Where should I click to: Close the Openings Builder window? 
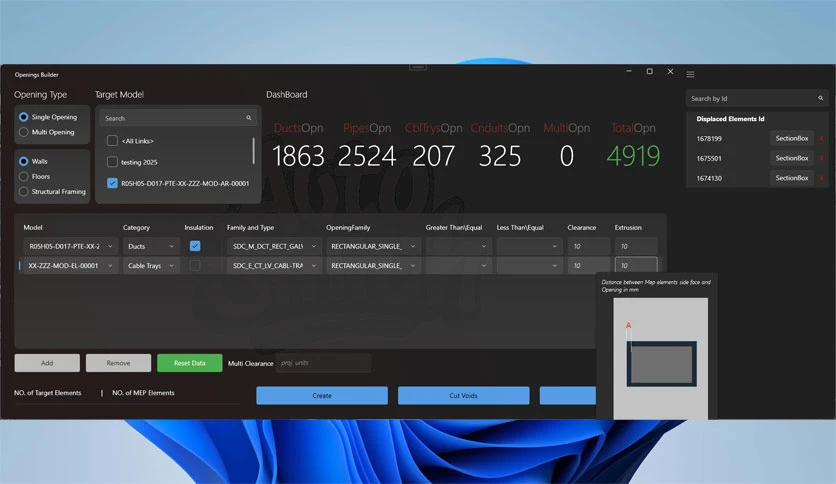click(670, 71)
